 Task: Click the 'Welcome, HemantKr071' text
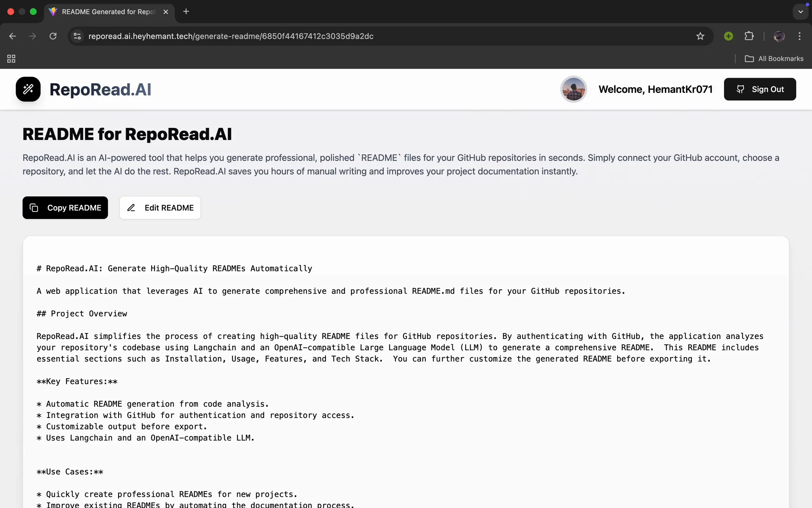[655, 89]
